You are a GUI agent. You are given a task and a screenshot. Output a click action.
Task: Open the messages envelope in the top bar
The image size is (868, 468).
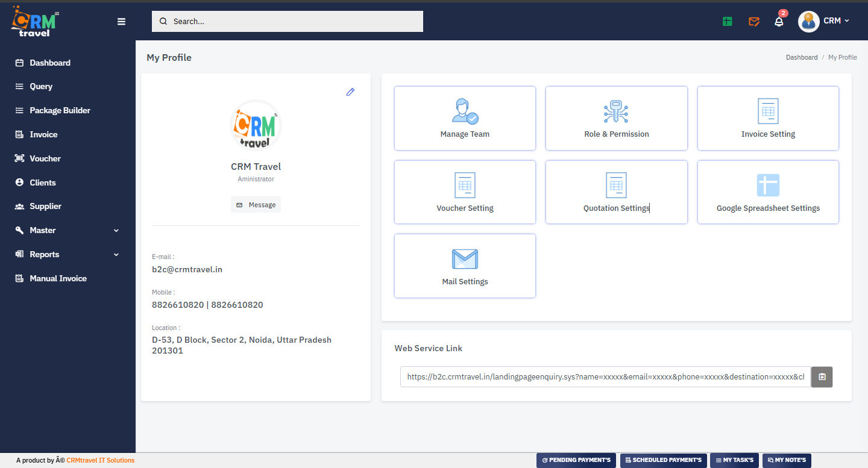753,21
